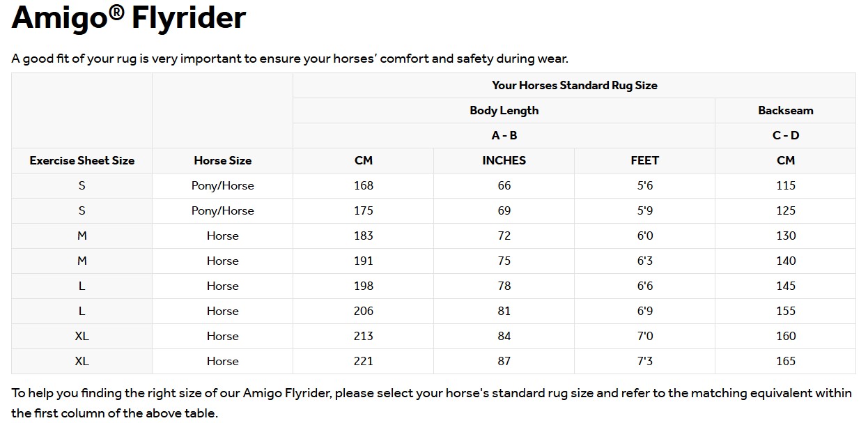Image resolution: width=868 pixels, height=423 pixels.
Task: Click the Amigo Flyrider page heading
Action: tap(129, 17)
